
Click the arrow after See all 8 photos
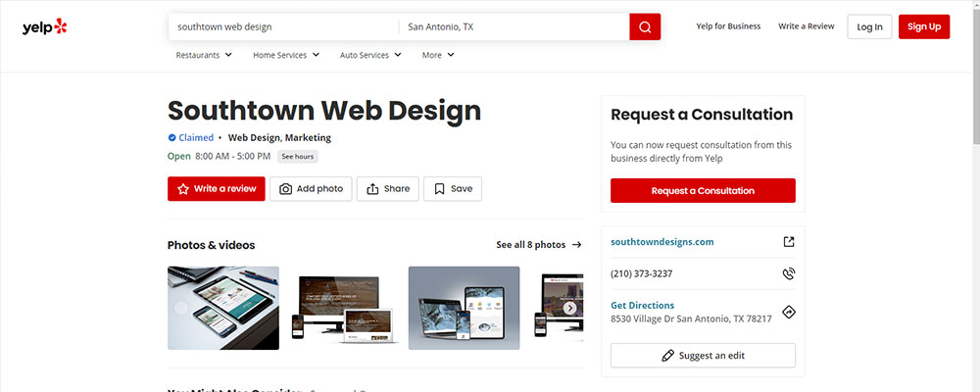click(577, 245)
